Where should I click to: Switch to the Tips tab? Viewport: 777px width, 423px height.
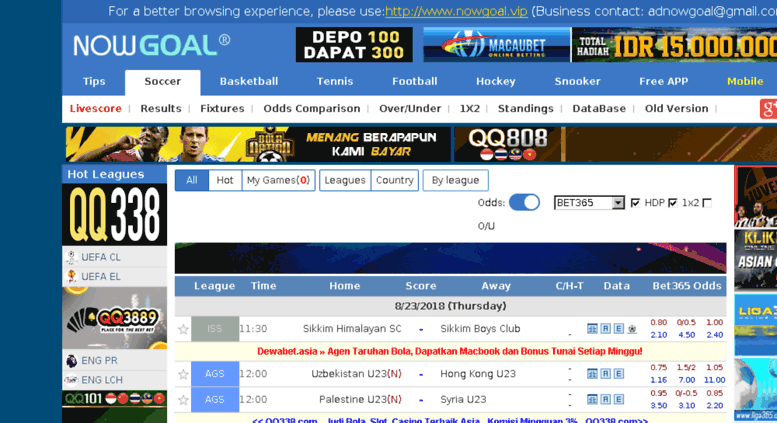point(94,82)
